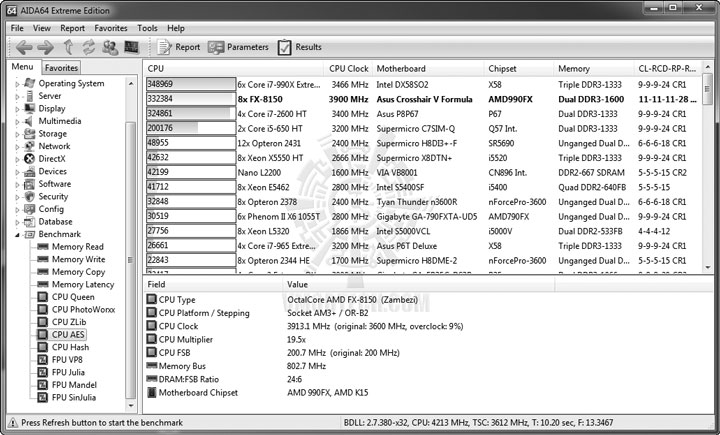Select the CPU Queen benchmark
This screenshot has width=720, height=435.
point(73,297)
